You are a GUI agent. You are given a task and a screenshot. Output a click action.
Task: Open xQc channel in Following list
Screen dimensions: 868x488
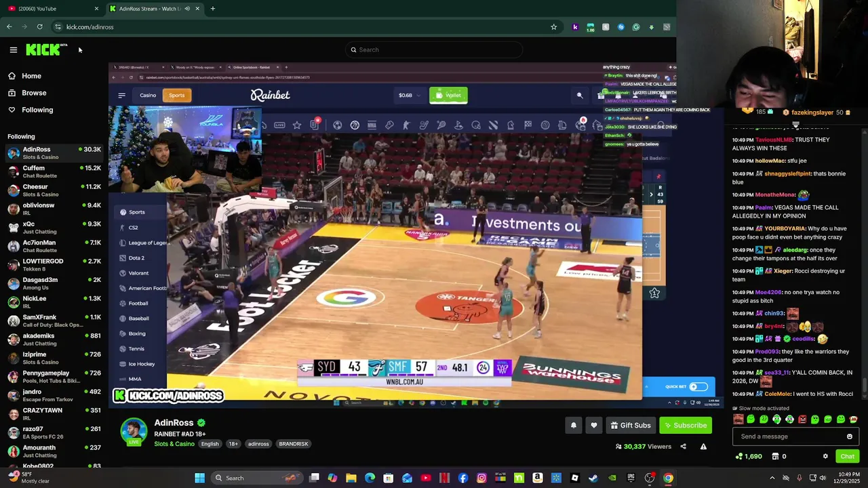point(54,228)
